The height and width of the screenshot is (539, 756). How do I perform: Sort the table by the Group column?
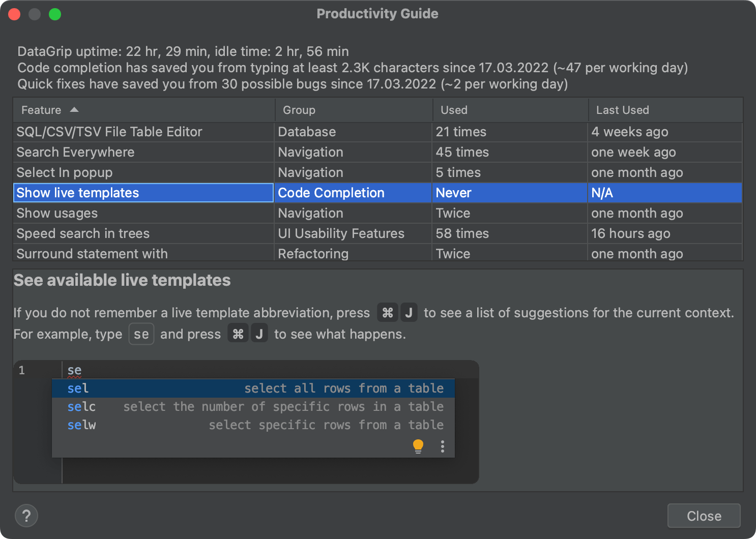(299, 110)
